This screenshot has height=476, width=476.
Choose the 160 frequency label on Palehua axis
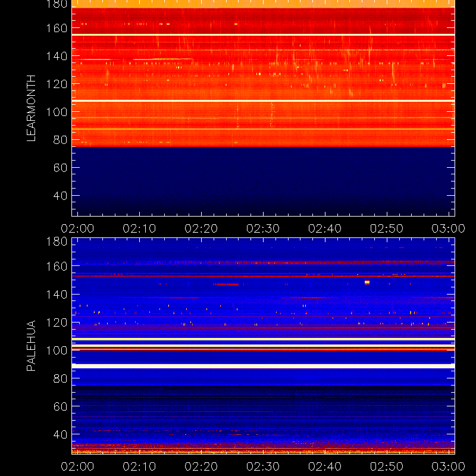pos(57,267)
